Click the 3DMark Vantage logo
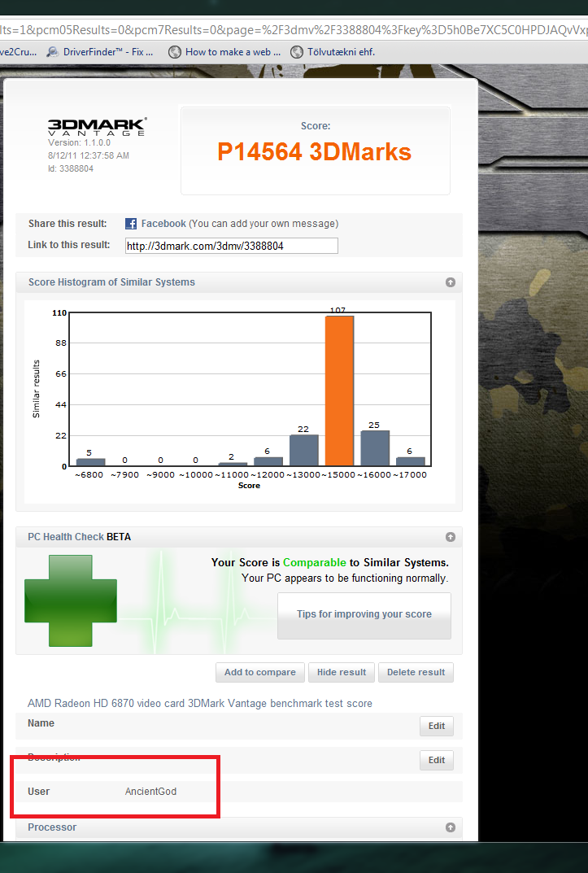 point(97,127)
